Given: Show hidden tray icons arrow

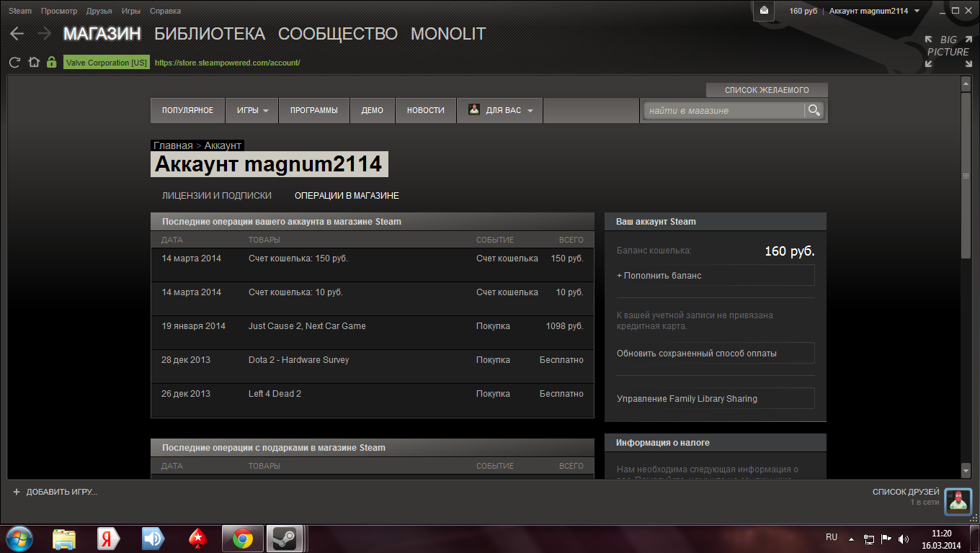Looking at the screenshot, I should coord(851,539).
